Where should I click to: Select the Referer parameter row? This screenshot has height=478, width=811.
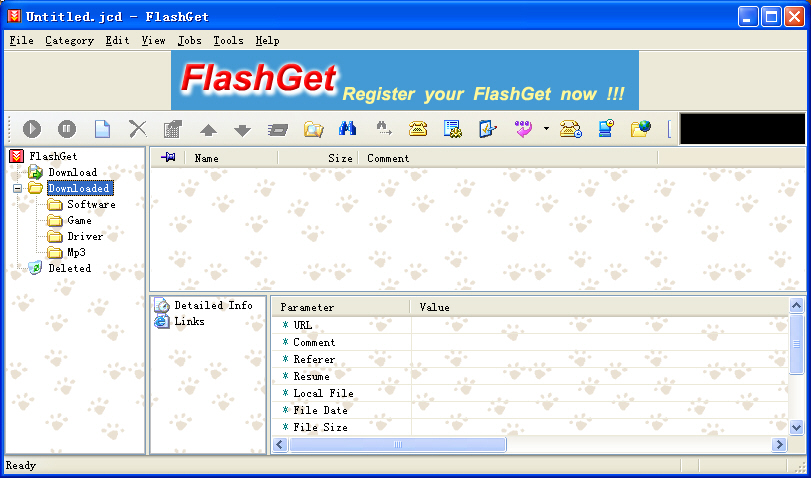coord(530,359)
